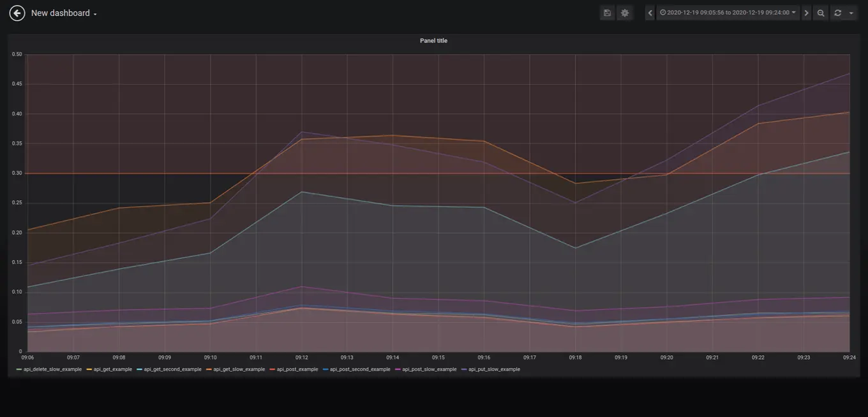This screenshot has width=868, height=417.
Task: Click api_post_slow_example legend label
Action: coord(430,369)
